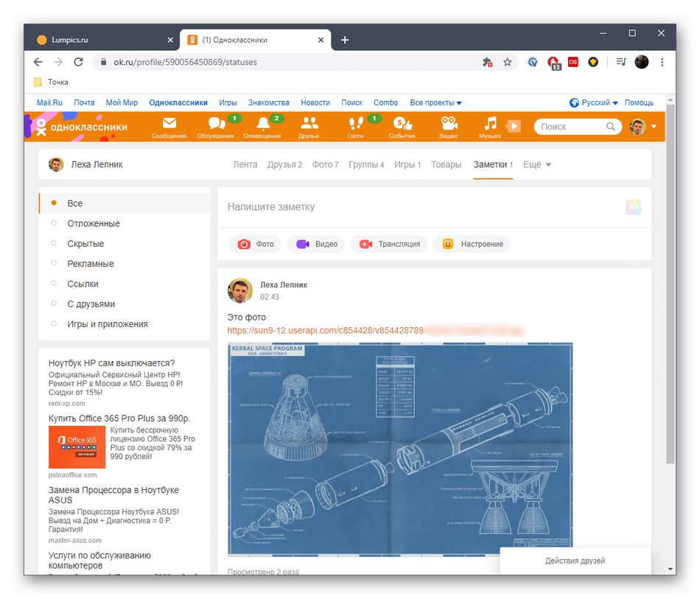The height and width of the screenshot is (599, 700).
Task: Open extensions puzzle icon in address bar
Action: (x=488, y=62)
